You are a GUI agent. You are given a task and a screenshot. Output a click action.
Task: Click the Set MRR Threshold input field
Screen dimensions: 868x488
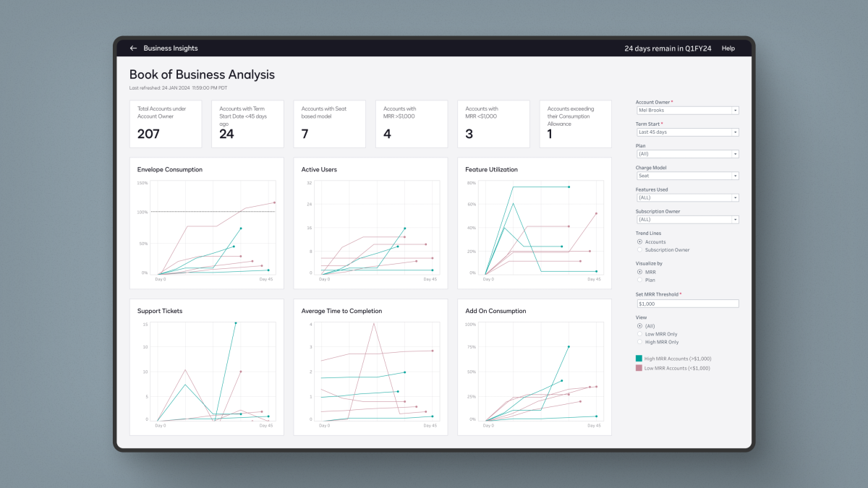(687, 304)
